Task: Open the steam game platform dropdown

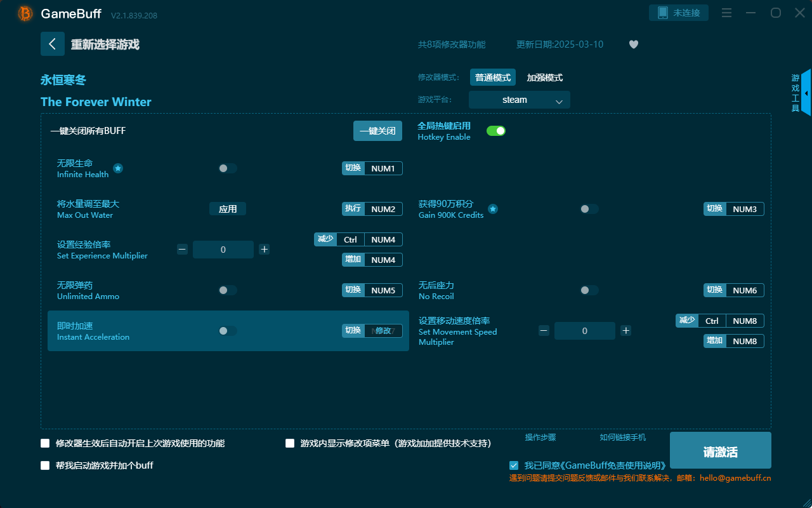Action: coord(519,100)
